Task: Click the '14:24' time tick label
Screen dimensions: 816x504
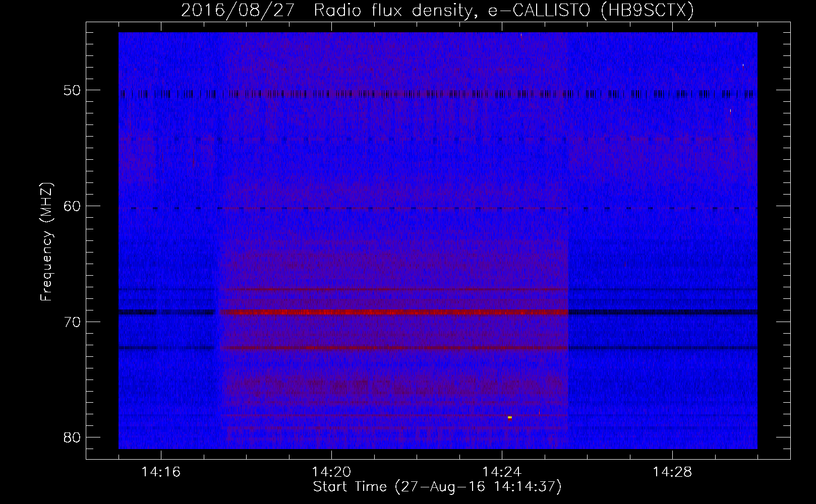Action: pyautogui.click(x=502, y=472)
